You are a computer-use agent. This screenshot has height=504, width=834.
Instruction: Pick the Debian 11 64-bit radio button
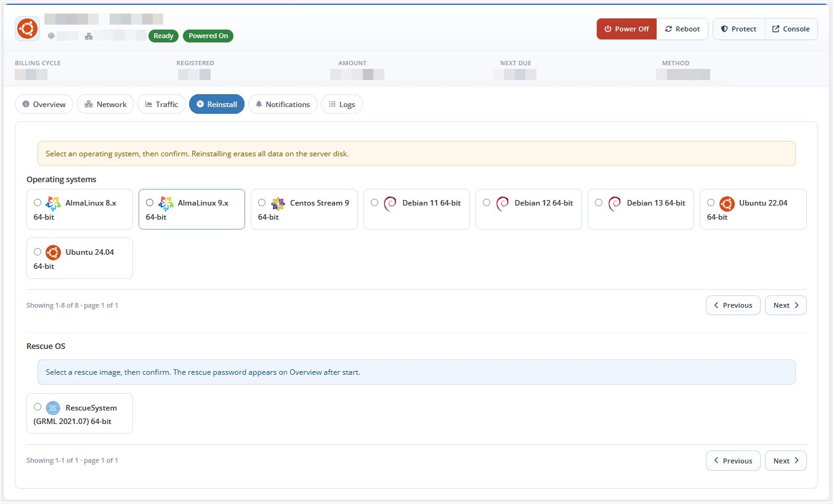[374, 202]
